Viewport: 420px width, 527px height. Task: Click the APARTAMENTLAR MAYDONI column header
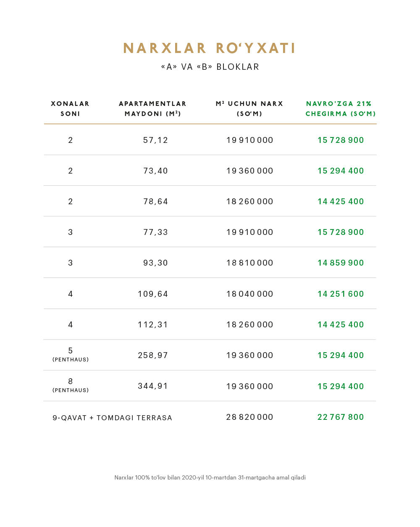[x=153, y=108]
